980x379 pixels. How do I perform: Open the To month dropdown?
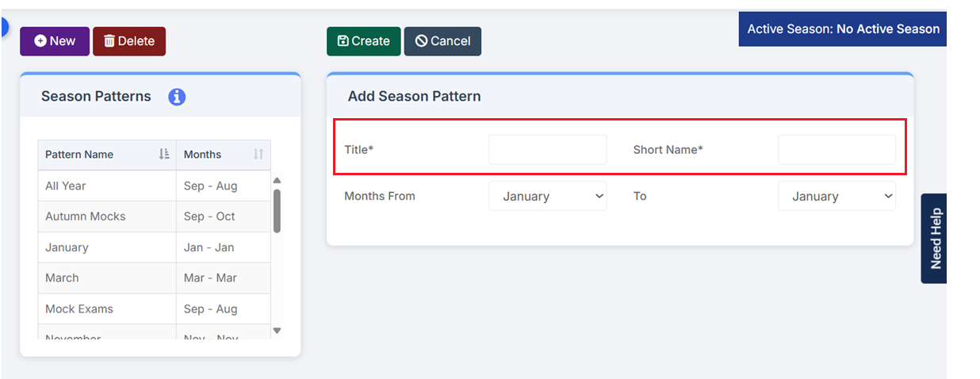[836, 196]
